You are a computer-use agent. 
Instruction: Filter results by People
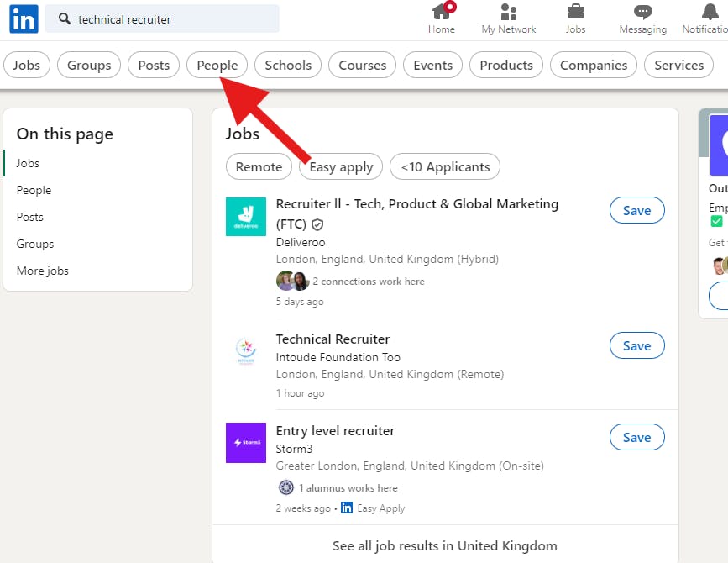click(217, 65)
